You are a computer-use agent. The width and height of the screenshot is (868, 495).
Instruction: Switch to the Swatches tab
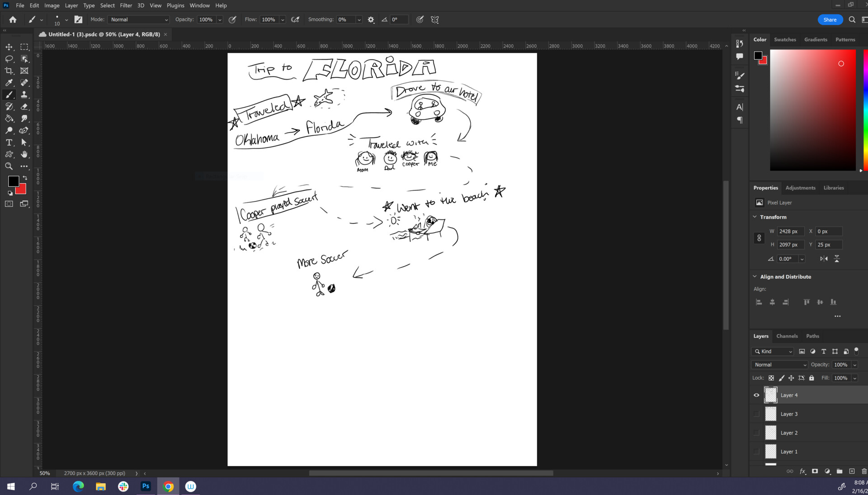785,39
